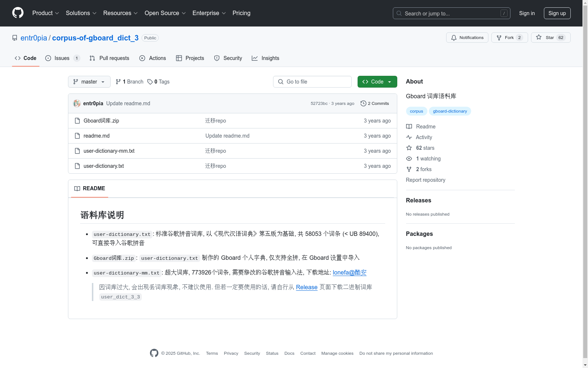Screen dimensions: 588x368
Task: Open file readme.md
Action: click(x=97, y=136)
